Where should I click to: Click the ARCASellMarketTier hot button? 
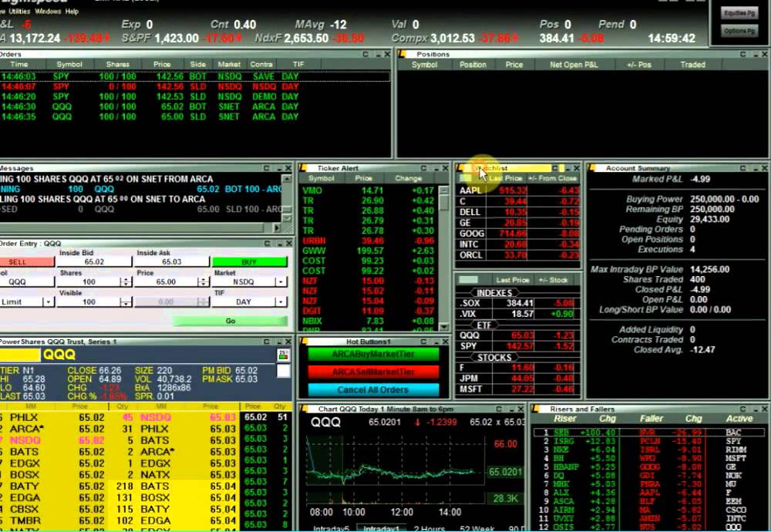[373, 372]
